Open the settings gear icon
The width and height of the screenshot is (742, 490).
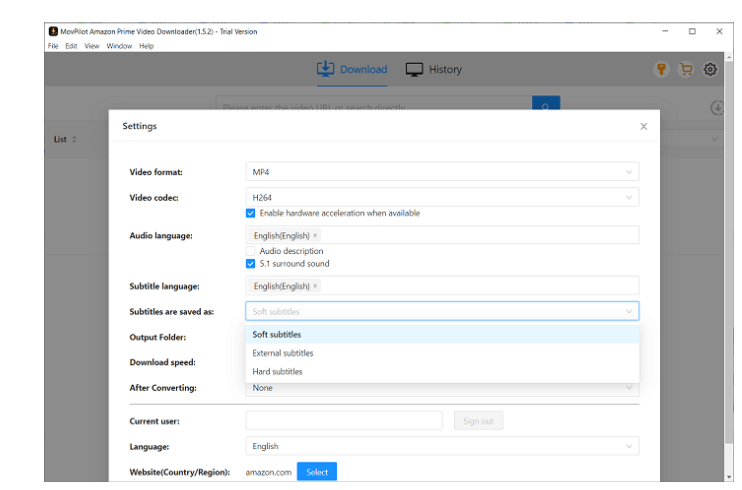point(711,69)
